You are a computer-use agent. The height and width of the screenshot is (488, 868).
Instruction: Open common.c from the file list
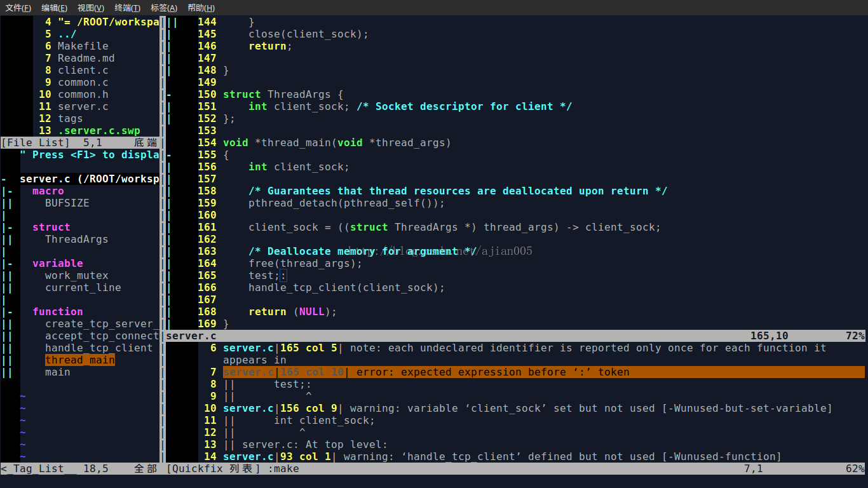coord(83,83)
